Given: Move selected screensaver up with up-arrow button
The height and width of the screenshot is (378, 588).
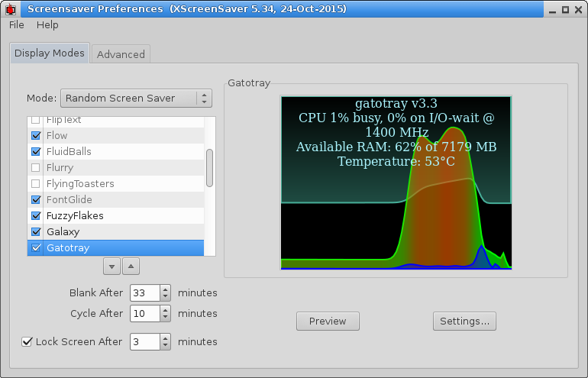Looking at the screenshot, I should [x=131, y=267].
